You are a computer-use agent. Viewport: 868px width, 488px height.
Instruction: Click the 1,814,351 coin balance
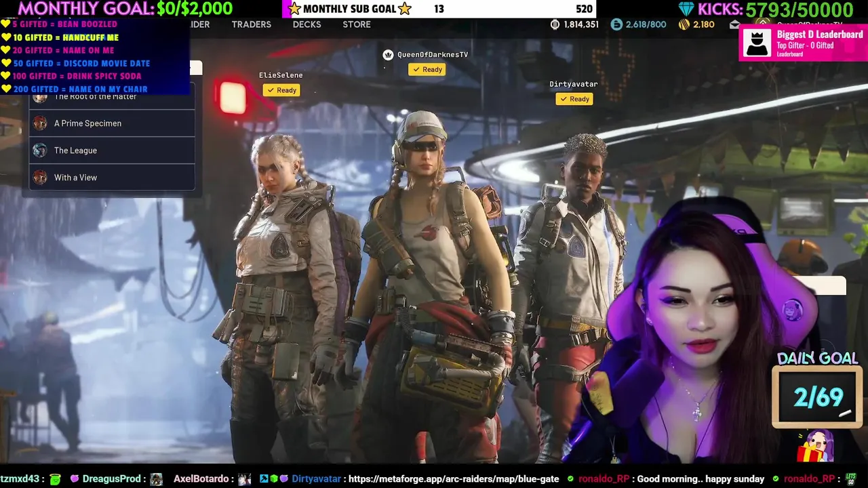[x=581, y=24]
